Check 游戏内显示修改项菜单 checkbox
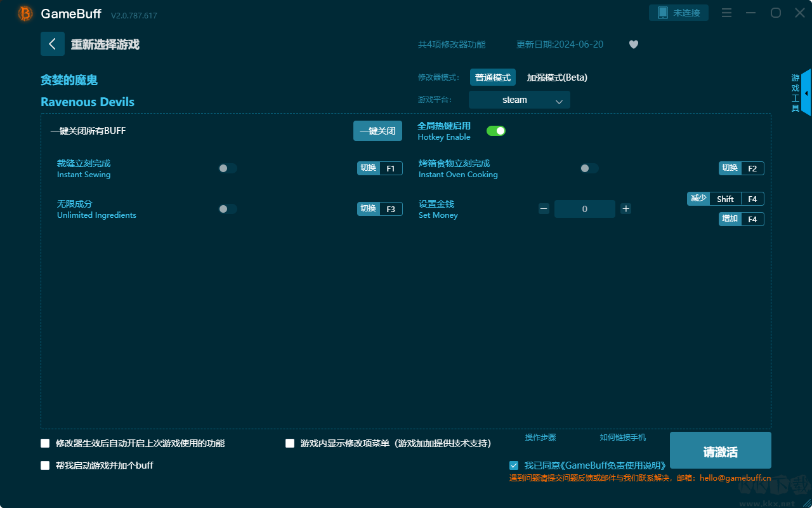Viewport: 812px width, 508px height. (x=290, y=443)
